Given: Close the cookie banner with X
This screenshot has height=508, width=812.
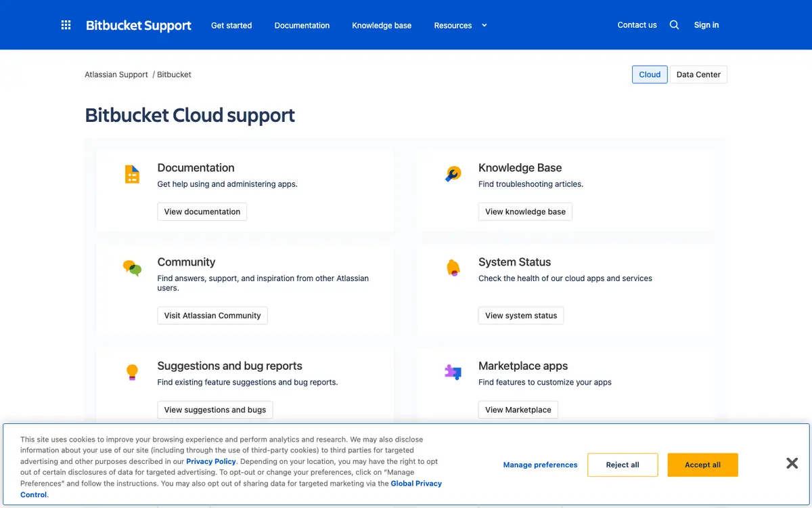Looking at the screenshot, I should point(792,463).
